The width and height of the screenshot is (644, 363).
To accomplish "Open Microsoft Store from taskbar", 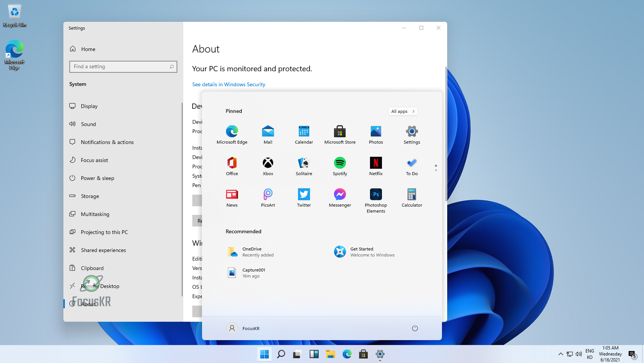I will [x=364, y=354].
